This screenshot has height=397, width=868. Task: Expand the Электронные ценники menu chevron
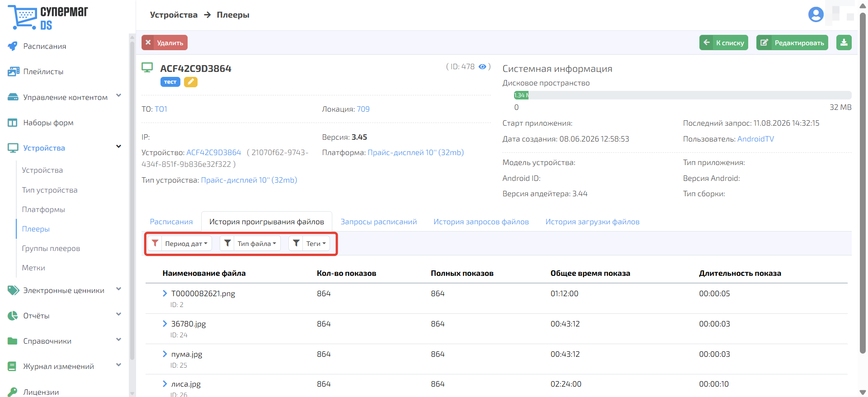pos(119,289)
